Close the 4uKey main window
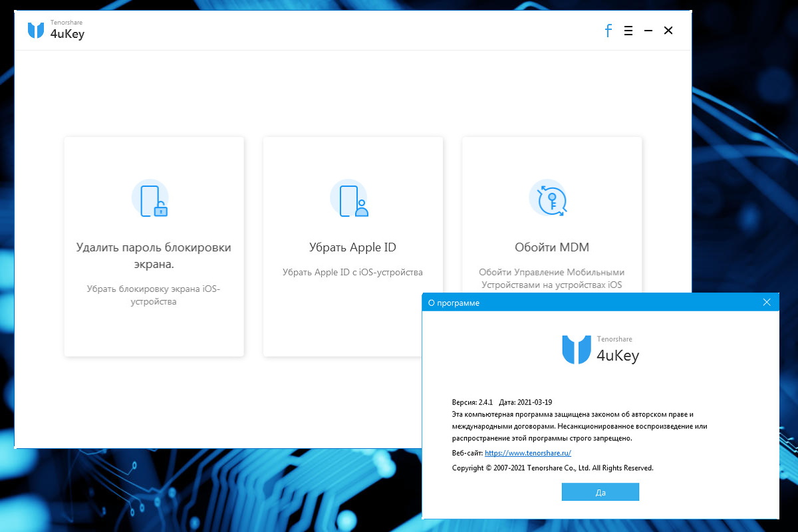This screenshot has width=798, height=532. (x=668, y=31)
